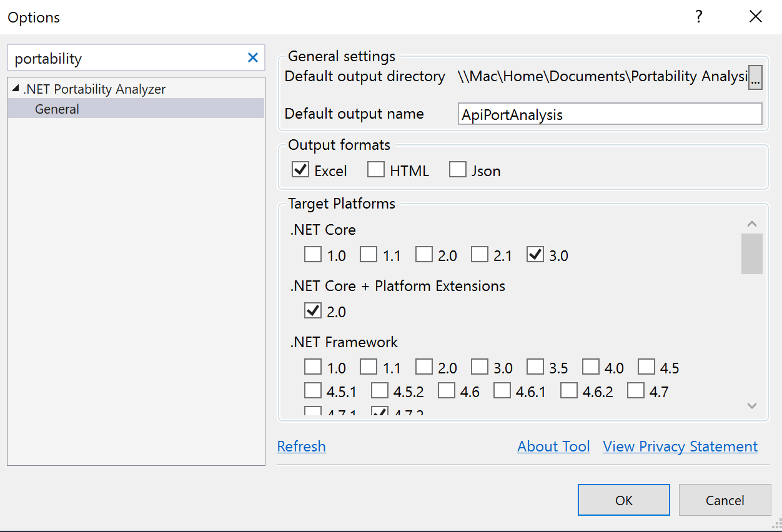This screenshot has height=532, width=782.
Task: Check .NET Framework 4.5.2 target
Action: 380,391
